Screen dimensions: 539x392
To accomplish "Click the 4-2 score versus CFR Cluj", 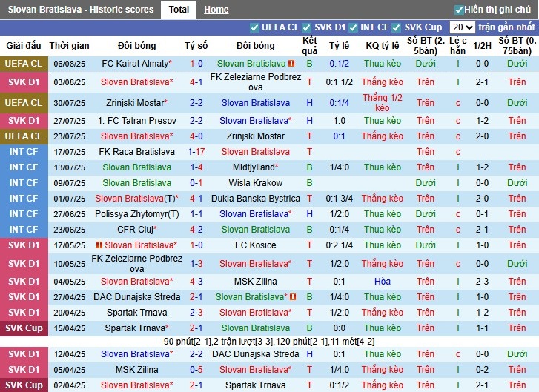I will point(196,230).
